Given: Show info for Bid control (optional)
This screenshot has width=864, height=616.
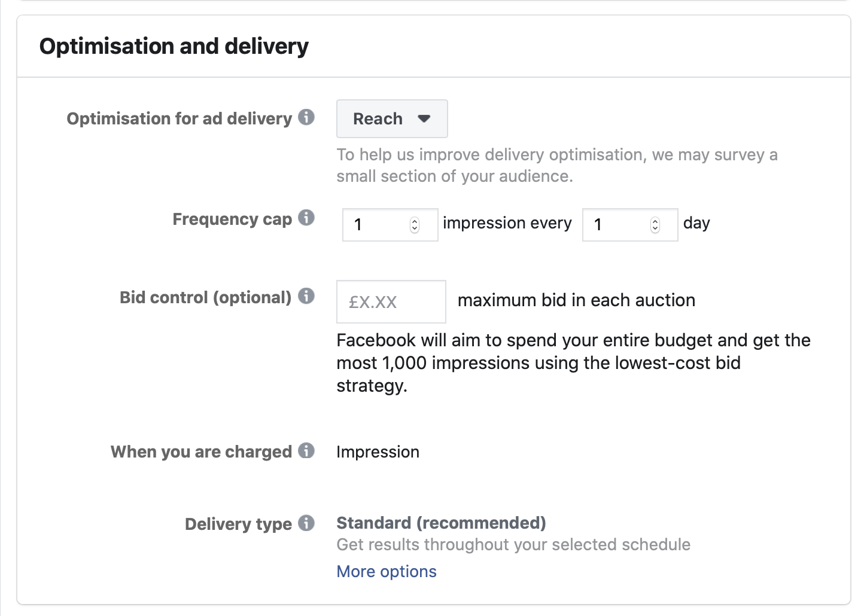Looking at the screenshot, I should 306,296.
